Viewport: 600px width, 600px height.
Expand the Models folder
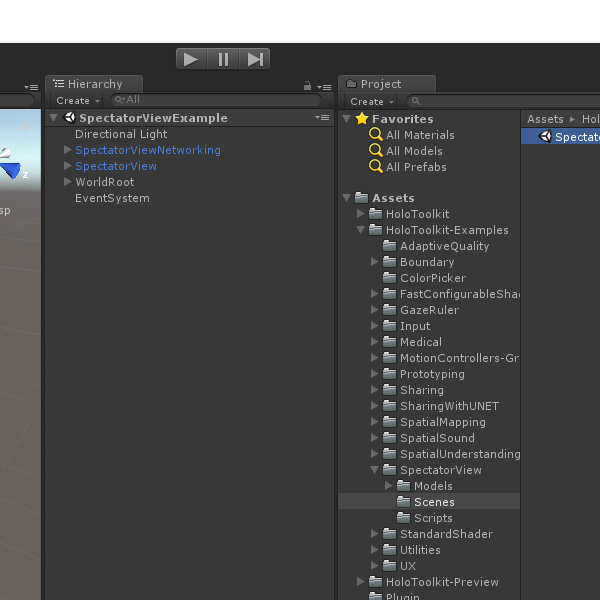click(389, 486)
